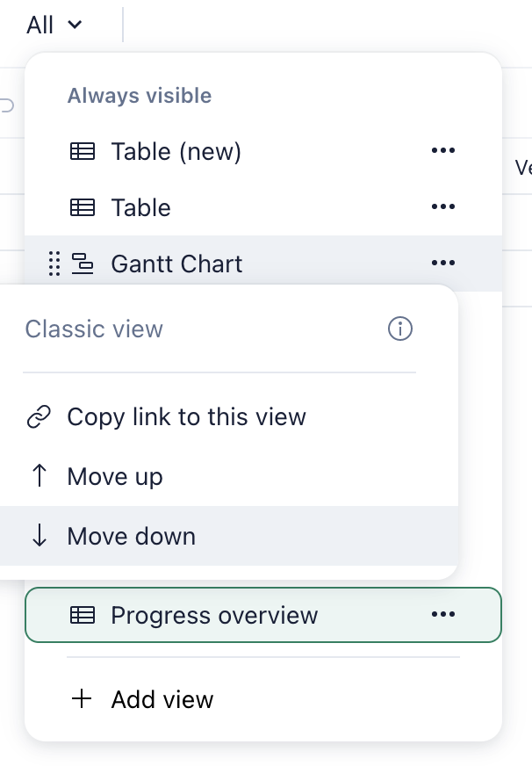Open more options for Table (new)
The image size is (532, 766).
pyautogui.click(x=443, y=151)
